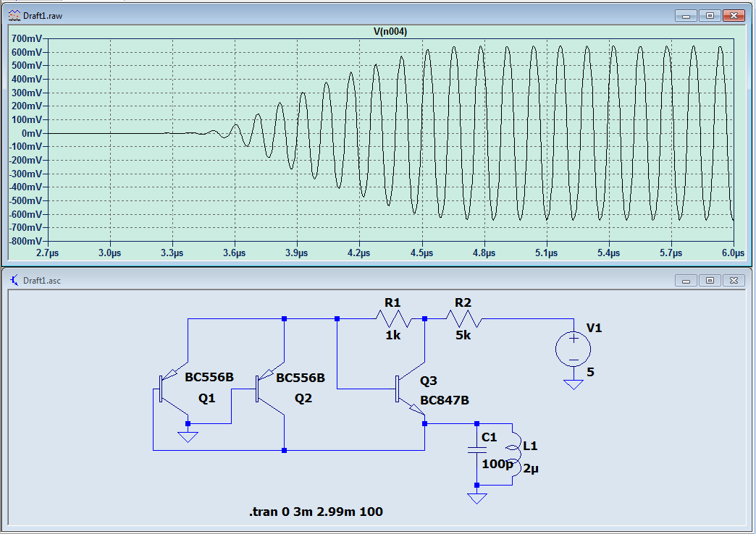Select resistor R1 symbol
Screen dimensions: 756x534
(x=393, y=318)
